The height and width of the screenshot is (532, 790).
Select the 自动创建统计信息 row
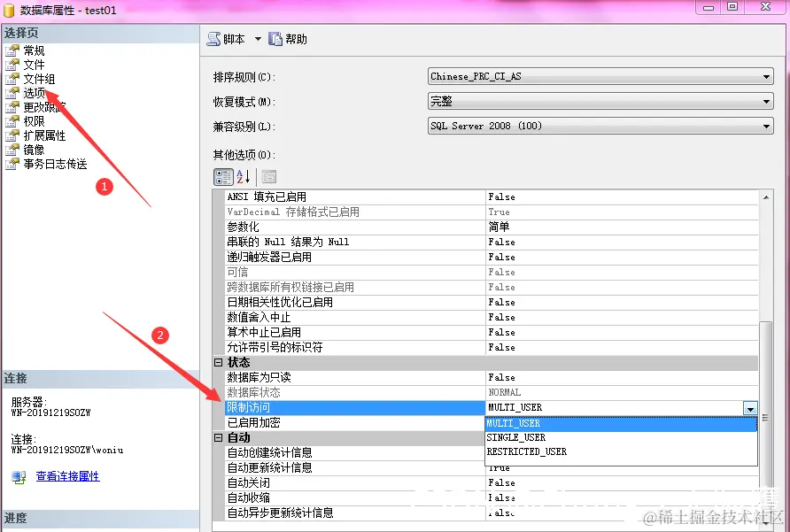click(x=354, y=452)
